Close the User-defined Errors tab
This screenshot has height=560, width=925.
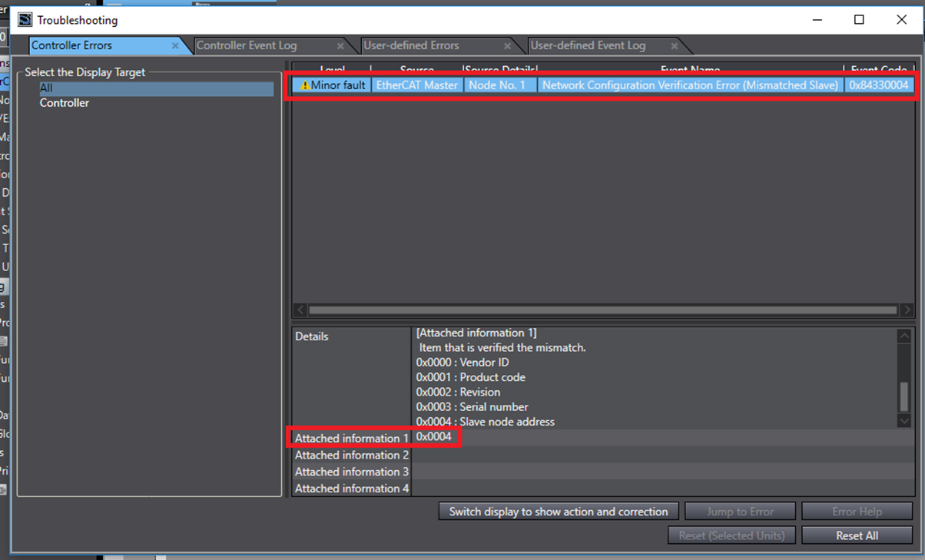click(x=507, y=46)
